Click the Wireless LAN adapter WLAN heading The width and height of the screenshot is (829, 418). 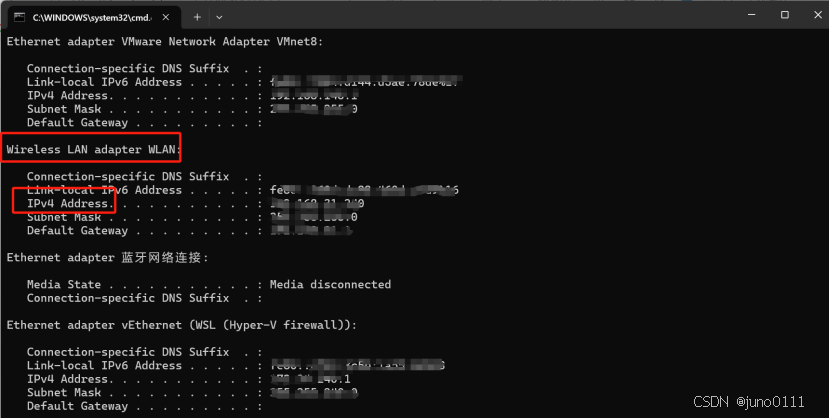(x=93, y=150)
